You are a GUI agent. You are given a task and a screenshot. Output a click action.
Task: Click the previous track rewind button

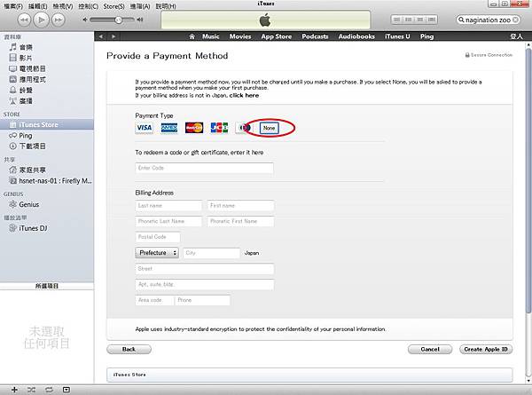[24, 20]
